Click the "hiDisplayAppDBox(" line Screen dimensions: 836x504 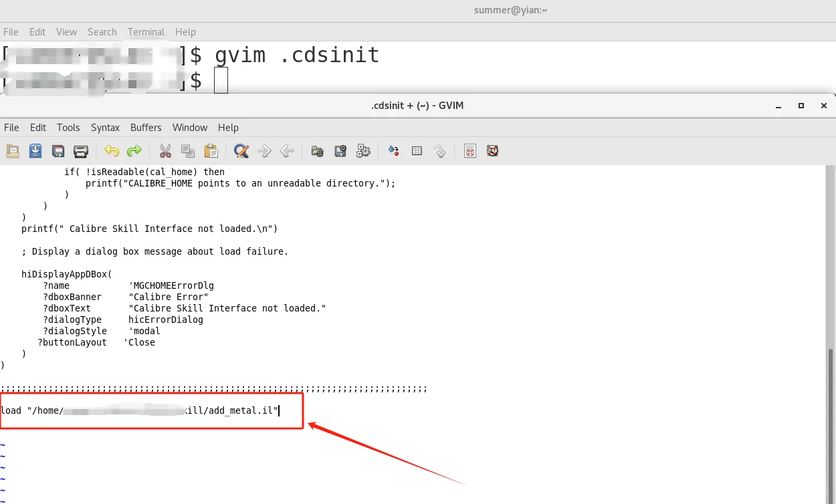click(x=67, y=274)
